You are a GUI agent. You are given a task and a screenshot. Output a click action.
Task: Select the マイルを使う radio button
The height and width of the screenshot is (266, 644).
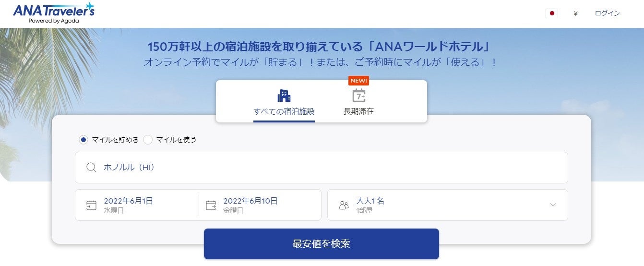[x=148, y=140]
